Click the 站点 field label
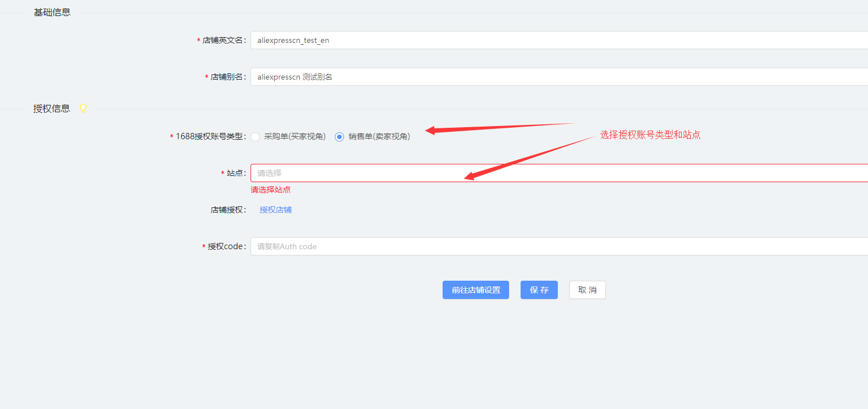 point(236,173)
